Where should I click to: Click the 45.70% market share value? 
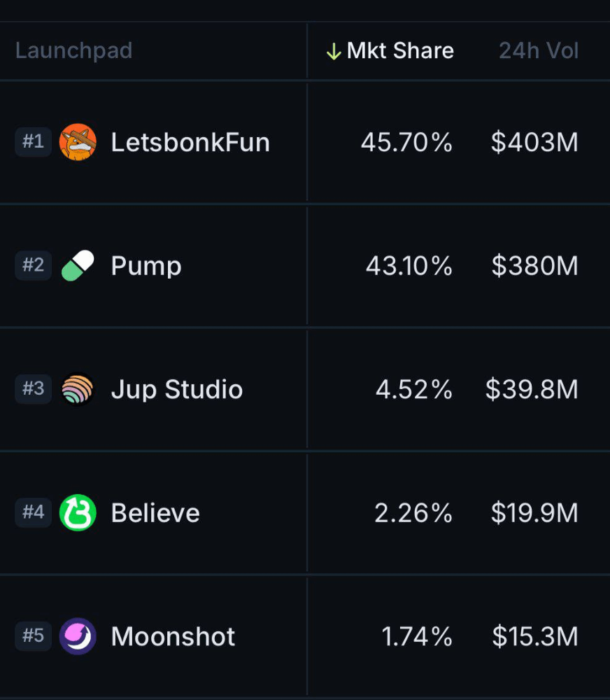point(406,142)
